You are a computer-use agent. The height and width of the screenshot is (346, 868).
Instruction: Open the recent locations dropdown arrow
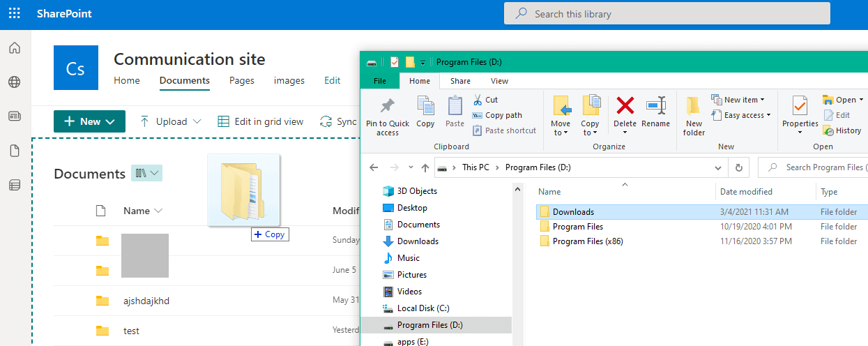click(410, 167)
